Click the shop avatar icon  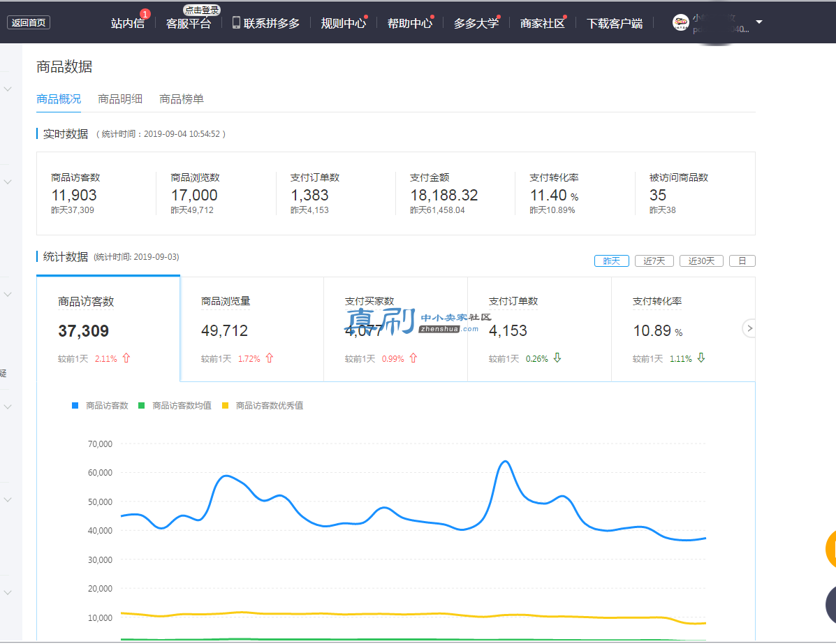click(x=681, y=22)
